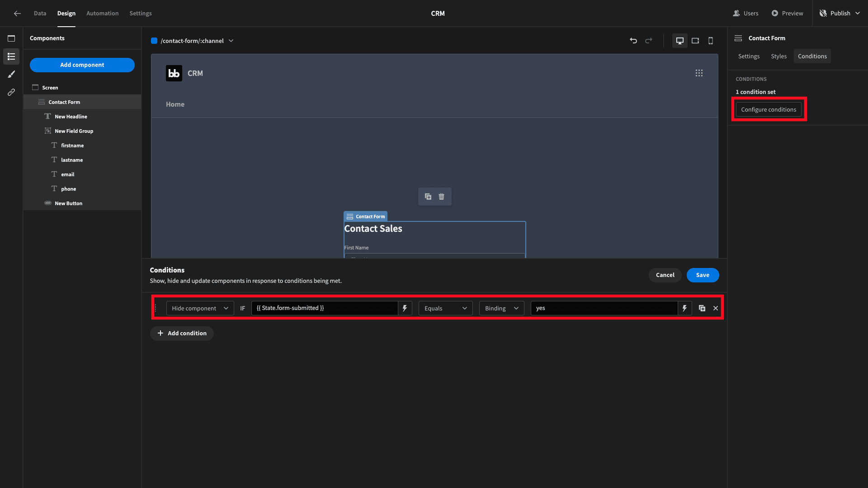Remove the Hide component condition
The height and width of the screenshot is (488, 868).
(x=716, y=308)
